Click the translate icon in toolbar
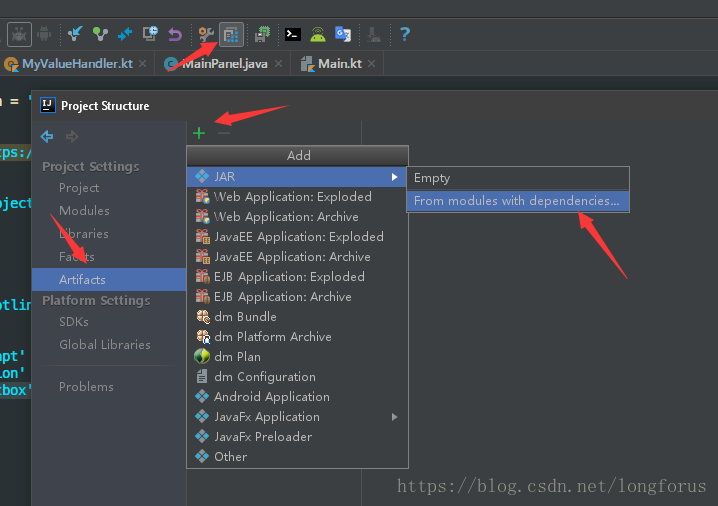 [343, 34]
